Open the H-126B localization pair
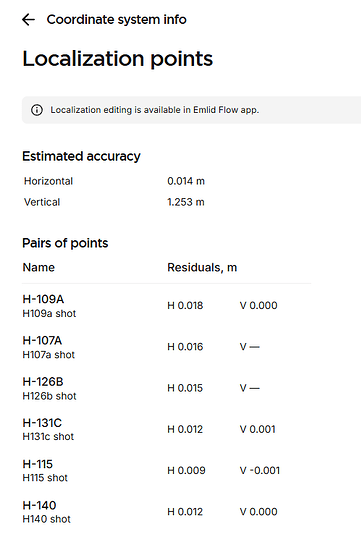 pos(166,388)
